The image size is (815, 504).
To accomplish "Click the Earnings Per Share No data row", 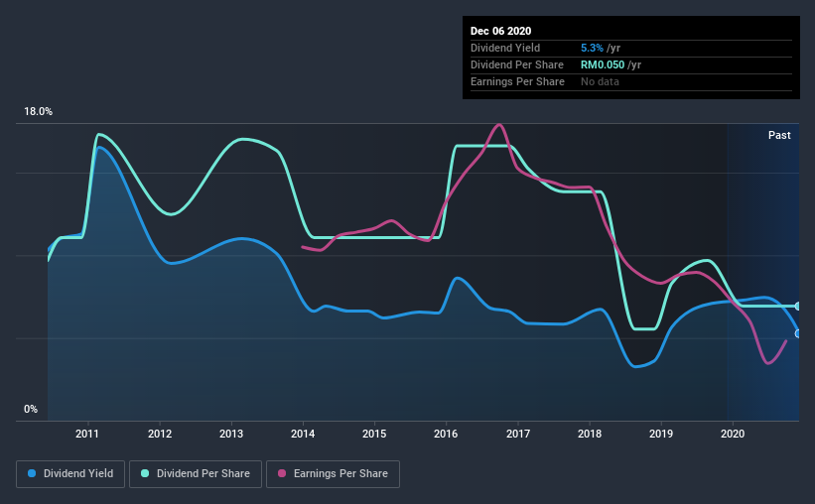I will [631, 82].
